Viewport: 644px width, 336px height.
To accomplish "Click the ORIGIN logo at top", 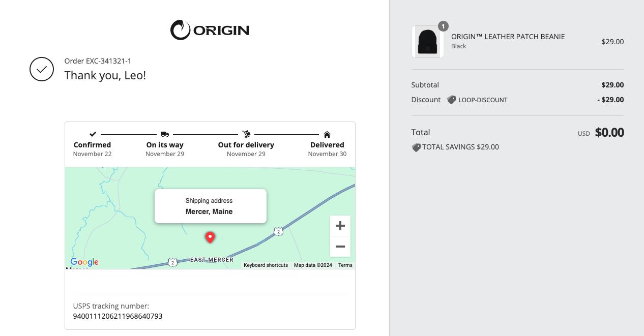I will coord(210,30).
